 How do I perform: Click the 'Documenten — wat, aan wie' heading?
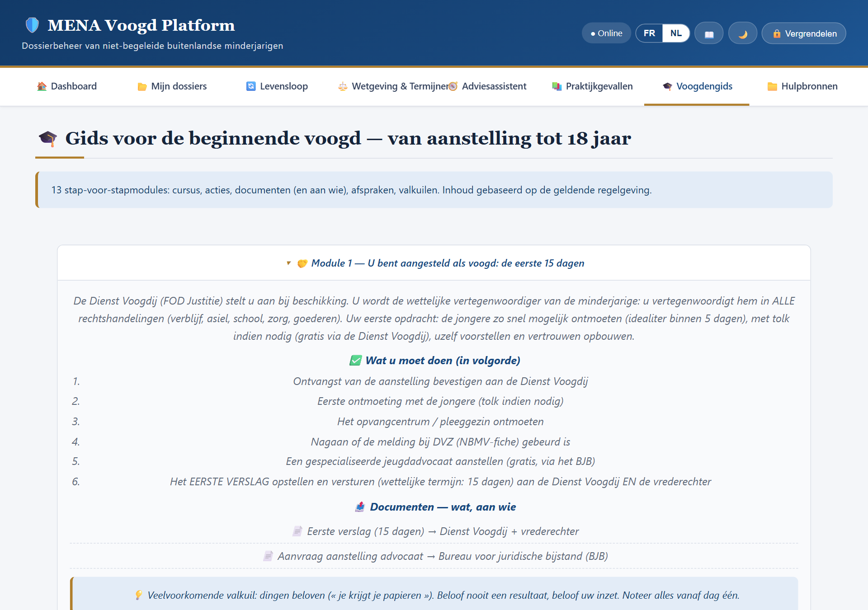coord(443,507)
